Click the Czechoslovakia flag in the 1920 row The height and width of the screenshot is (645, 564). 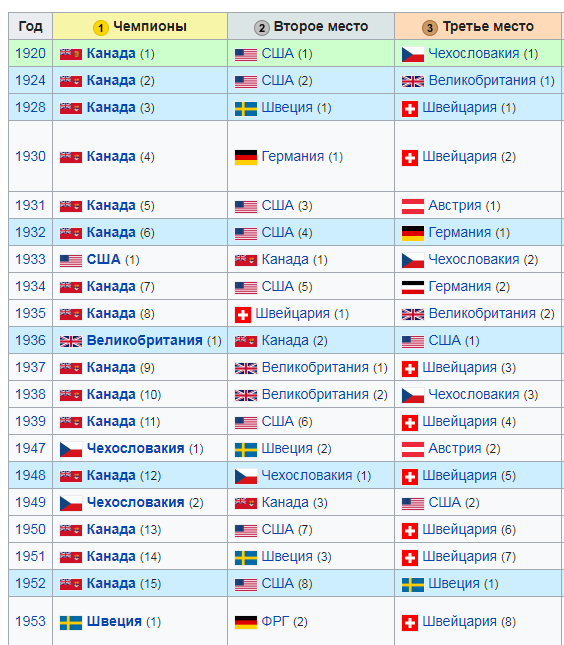coord(413,54)
